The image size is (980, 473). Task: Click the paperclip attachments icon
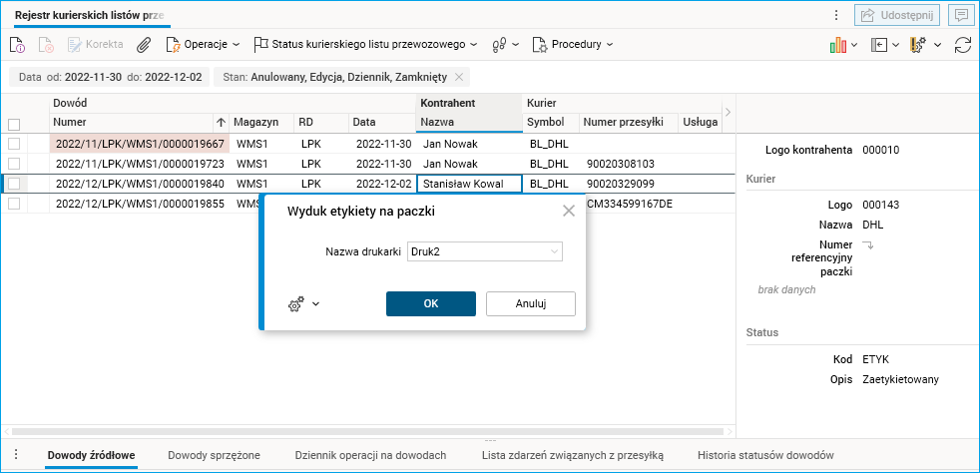[144, 45]
